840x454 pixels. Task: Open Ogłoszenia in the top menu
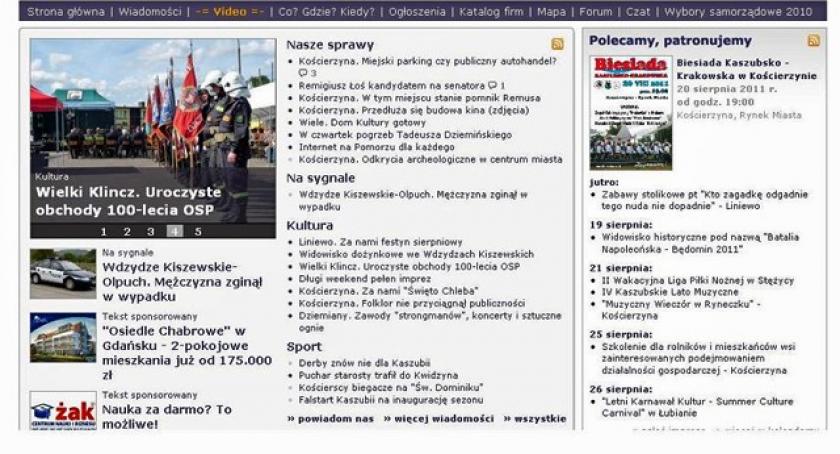tap(417, 11)
